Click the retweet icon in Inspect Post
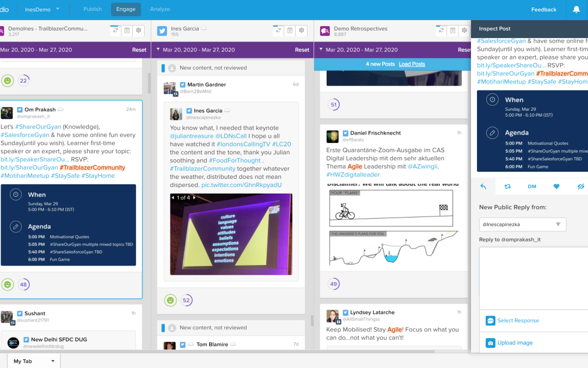This screenshot has width=588, height=368. [507, 186]
